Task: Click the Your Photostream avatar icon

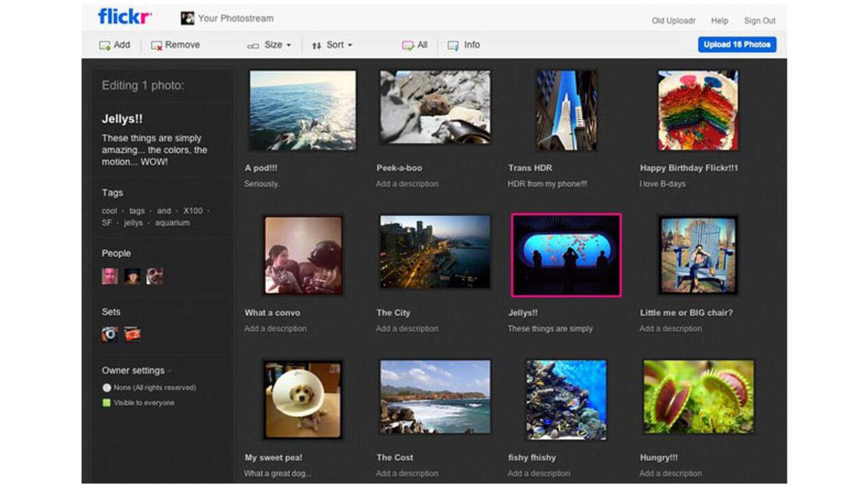Action: (187, 18)
